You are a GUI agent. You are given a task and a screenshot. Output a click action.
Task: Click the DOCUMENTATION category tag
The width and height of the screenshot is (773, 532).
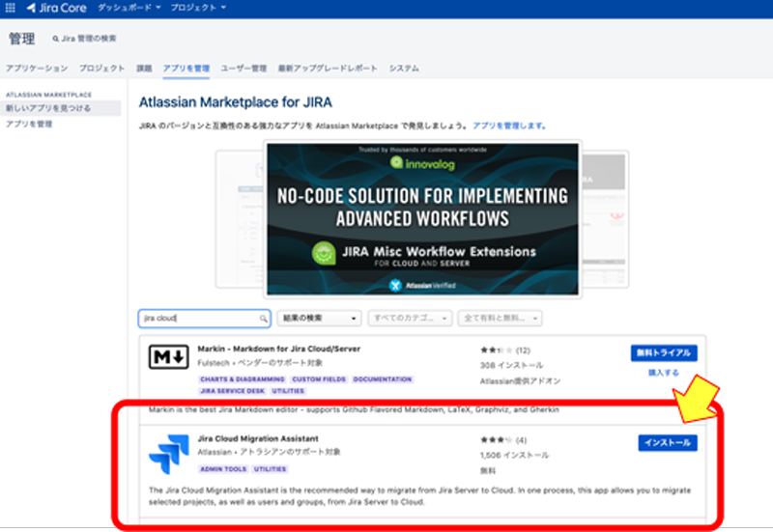[x=382, y=379]
